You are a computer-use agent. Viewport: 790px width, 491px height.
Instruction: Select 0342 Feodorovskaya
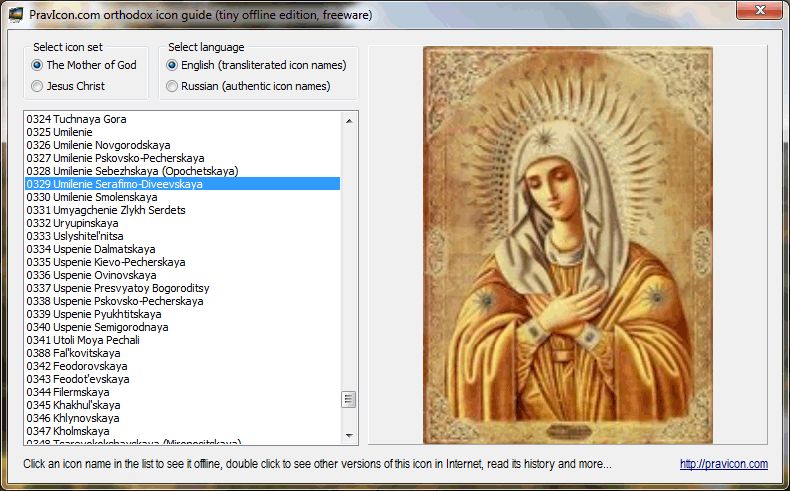tap(182, 366)
